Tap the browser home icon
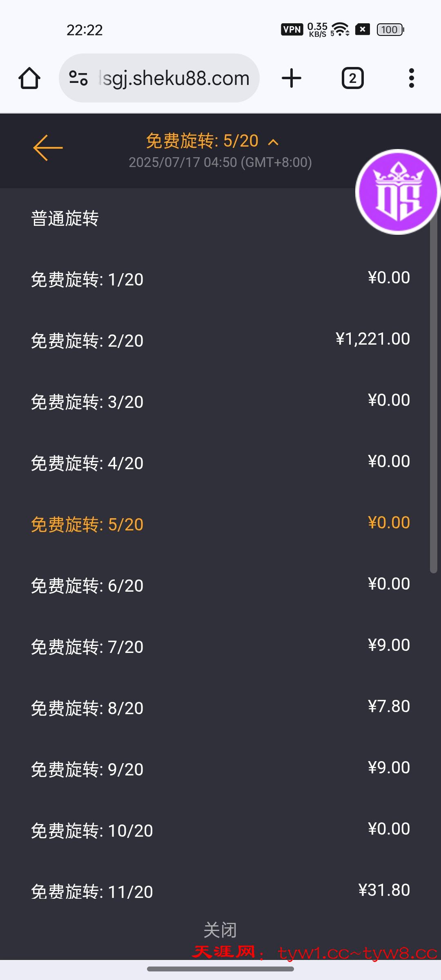 [x=29, y=78]
